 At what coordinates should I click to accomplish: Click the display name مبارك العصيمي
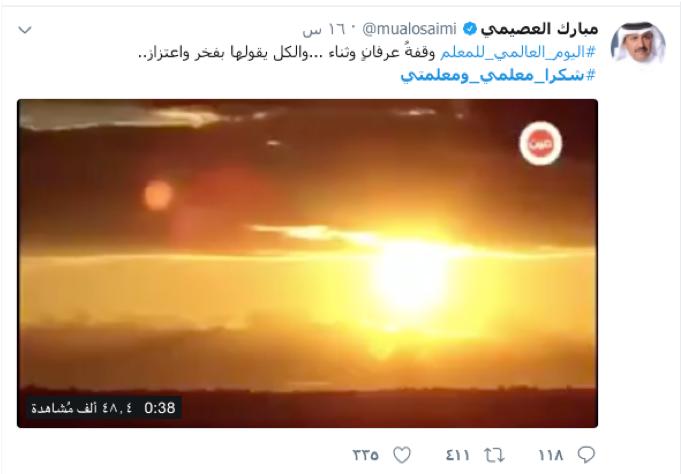[539, 29]
